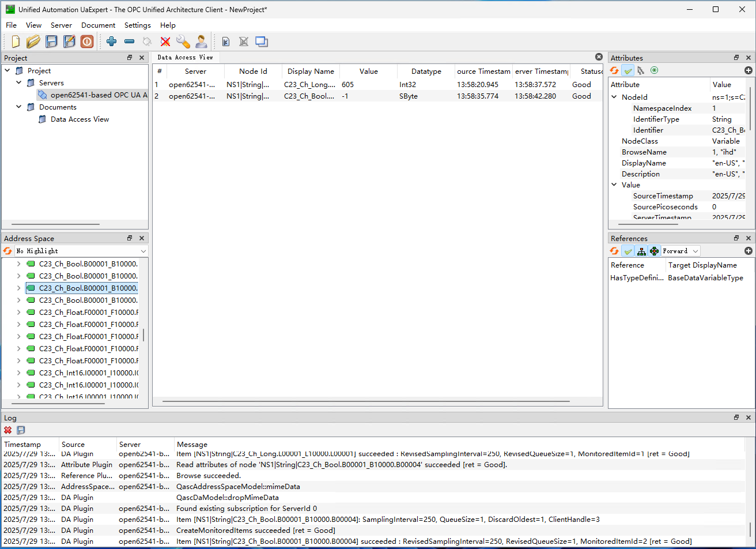Float the Project panel
The width and height of the screenshot is (756, 549).
[x=130, y=58]
